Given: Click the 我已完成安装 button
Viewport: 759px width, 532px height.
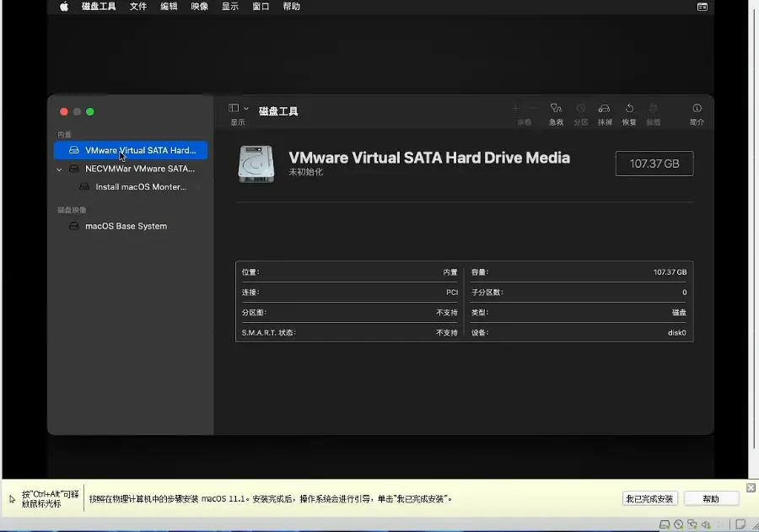Looking at the screenshot, I should click(x=649, y=498).
